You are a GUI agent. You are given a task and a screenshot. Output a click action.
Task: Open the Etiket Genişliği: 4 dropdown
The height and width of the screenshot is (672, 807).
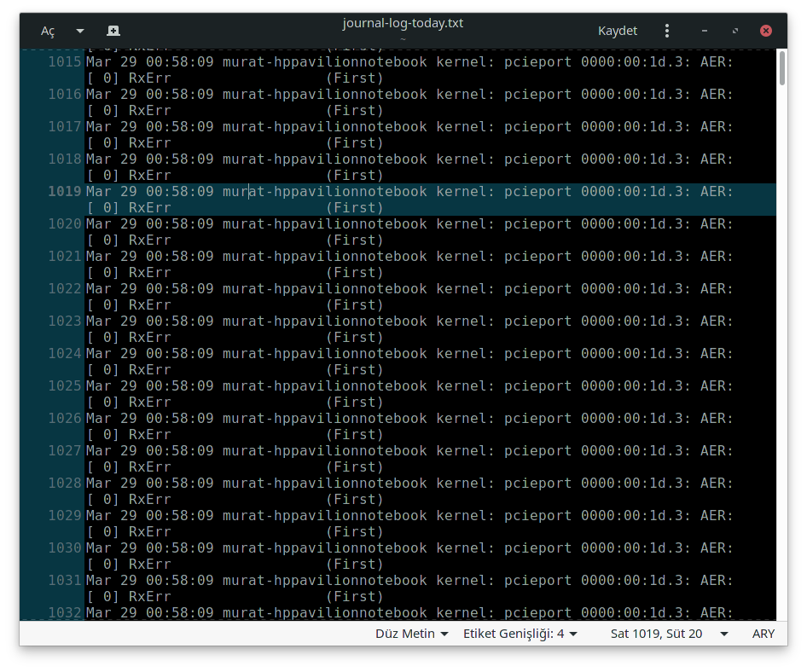[520, 634]
